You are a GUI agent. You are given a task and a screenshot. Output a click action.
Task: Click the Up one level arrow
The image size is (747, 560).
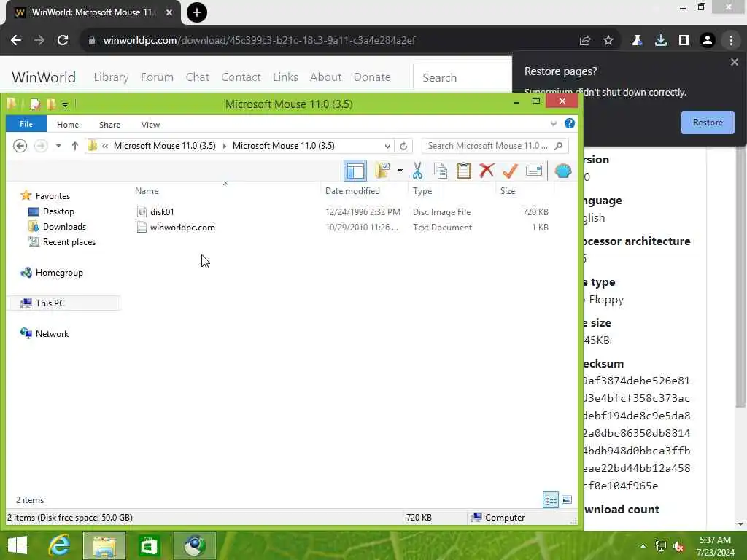[x=75, y=146]
